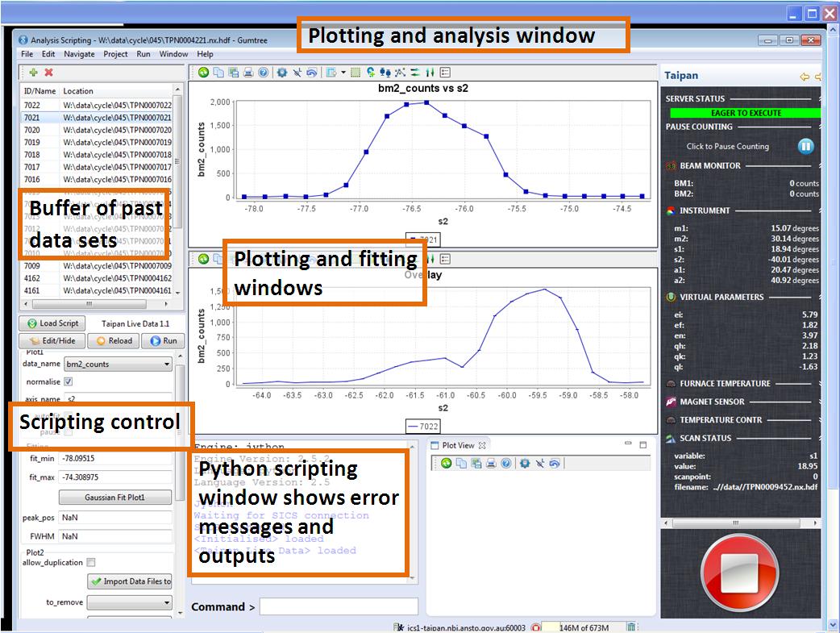This screenshot has width=840, height=633.
Task: Enable the allow_duplication checkbox
Action: pyautogui.click(x=90, y=562)
